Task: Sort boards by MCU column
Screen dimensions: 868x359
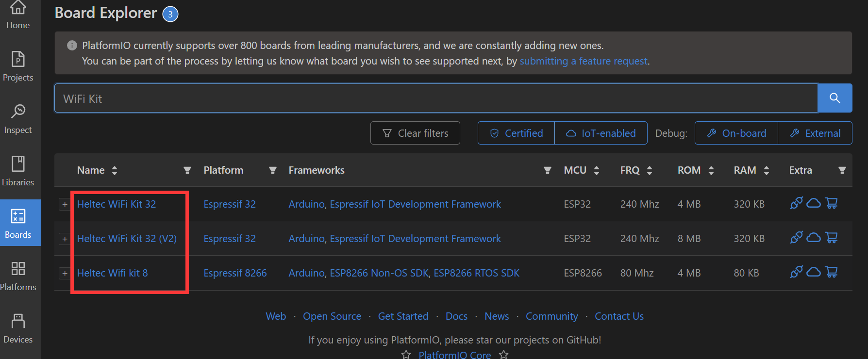Action: click(x=597, y=170)
